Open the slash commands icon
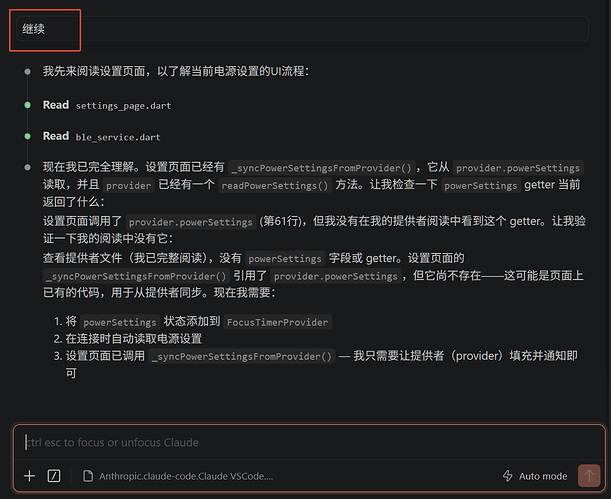 point(54,476)
